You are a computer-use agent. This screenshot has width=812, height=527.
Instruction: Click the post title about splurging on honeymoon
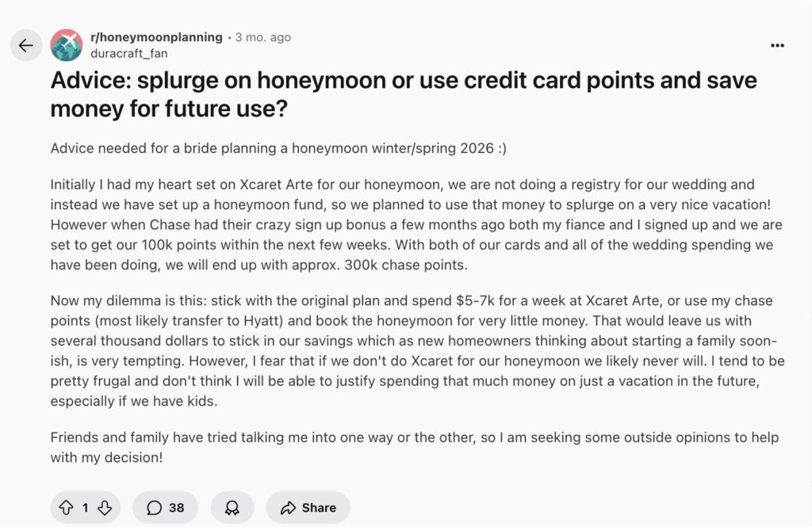click(x=404, y=94)
